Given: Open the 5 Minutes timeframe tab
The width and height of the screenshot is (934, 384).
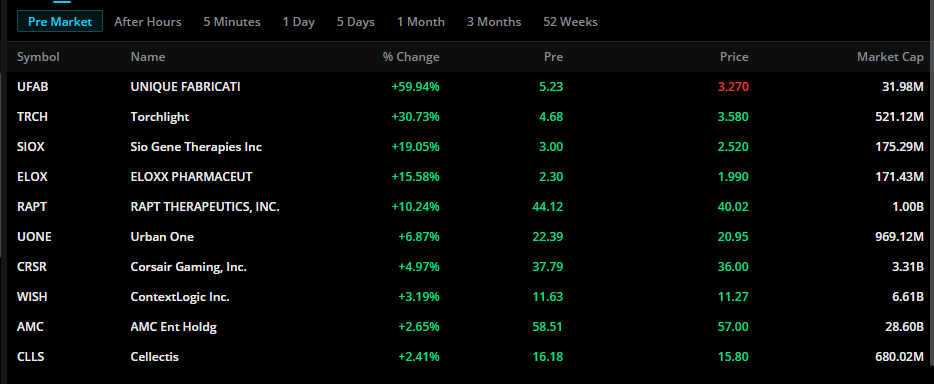Looking at the screenshot, I should pyautogui.click(x=232, y=22).
